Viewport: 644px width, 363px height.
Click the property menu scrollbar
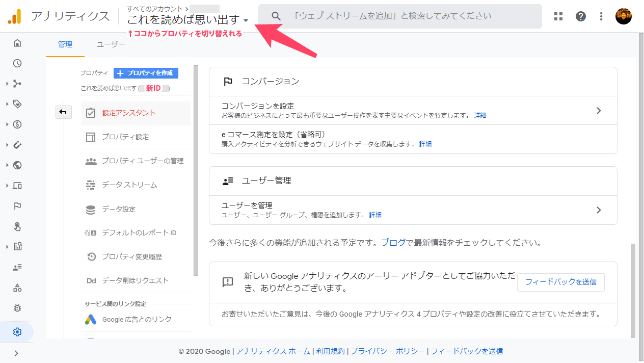[x=196, y=171]
